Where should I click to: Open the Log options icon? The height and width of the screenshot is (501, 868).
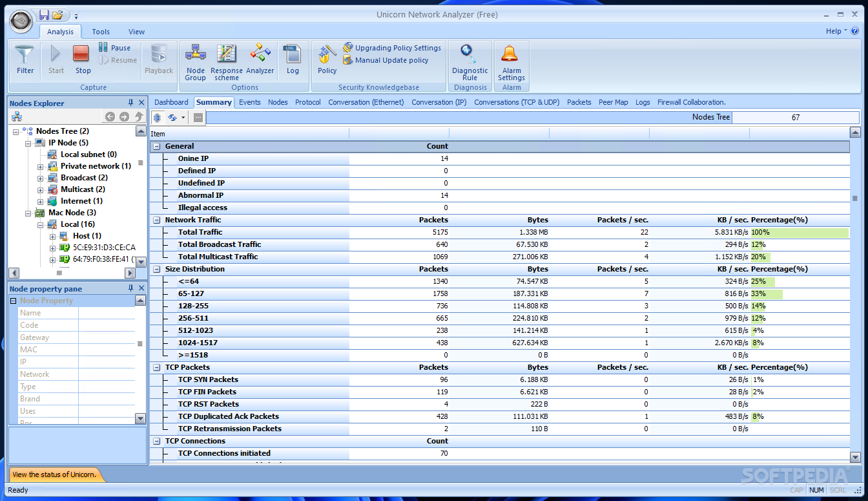click(293, 60)
